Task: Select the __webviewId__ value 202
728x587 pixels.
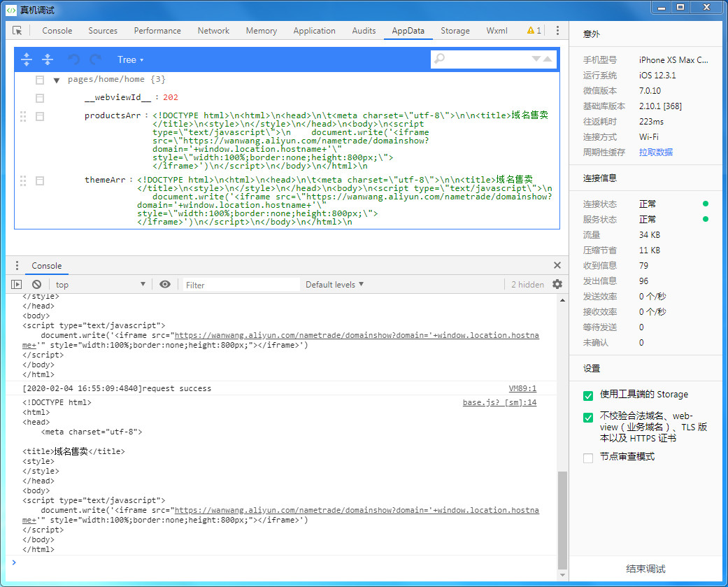Action: 171,97
